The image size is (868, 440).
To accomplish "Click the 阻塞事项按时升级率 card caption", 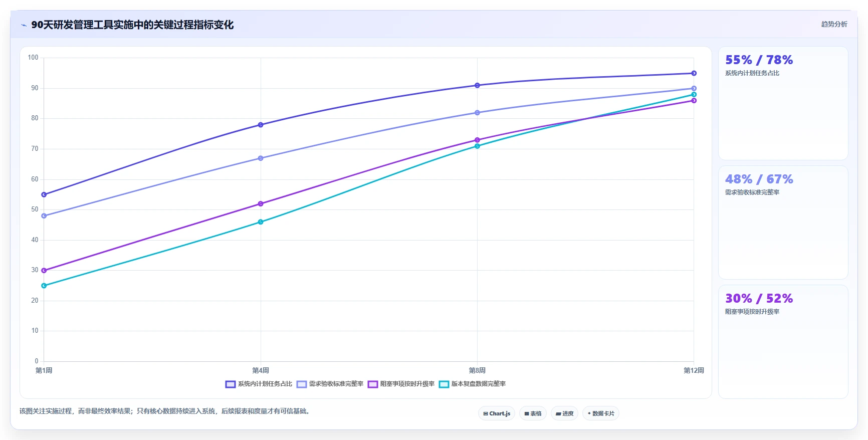I will click(x=752, y=312).
